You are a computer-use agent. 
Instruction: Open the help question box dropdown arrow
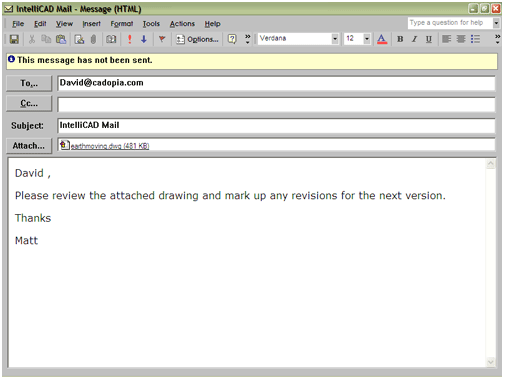[x=496, y=23]
